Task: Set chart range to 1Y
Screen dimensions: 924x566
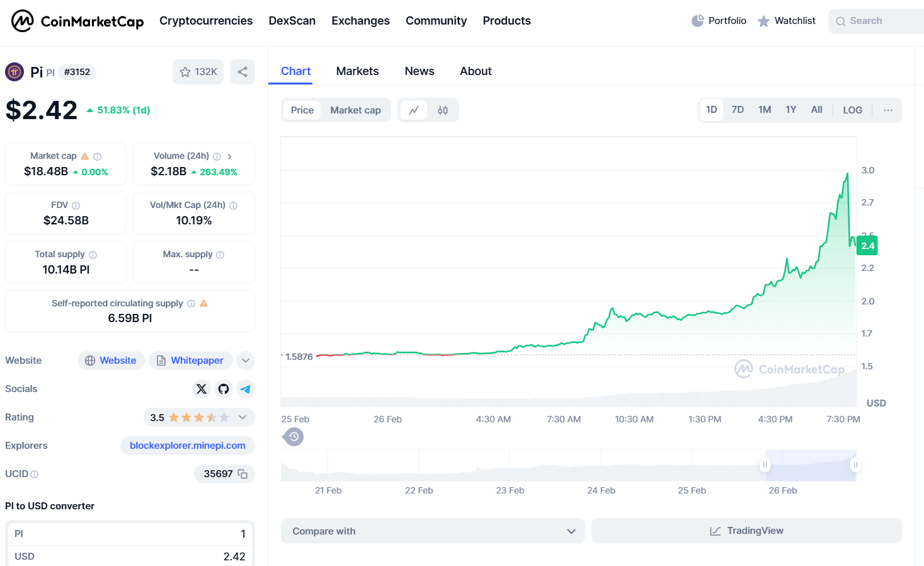Action: tap(791, 110)
